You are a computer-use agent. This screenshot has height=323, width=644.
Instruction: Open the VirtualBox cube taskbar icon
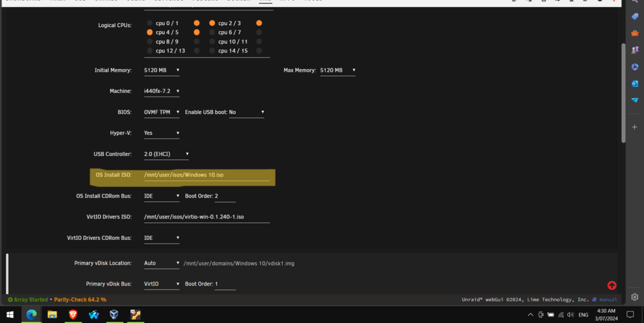point(114,315)
